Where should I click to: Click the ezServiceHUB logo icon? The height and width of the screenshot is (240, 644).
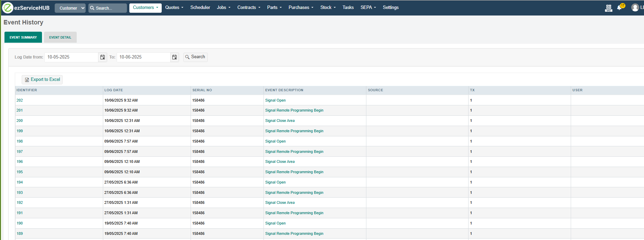point(8,8)
